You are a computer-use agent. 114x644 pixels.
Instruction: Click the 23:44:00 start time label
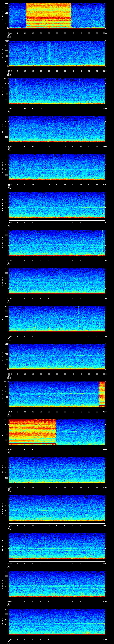click(x=9, y=601)
